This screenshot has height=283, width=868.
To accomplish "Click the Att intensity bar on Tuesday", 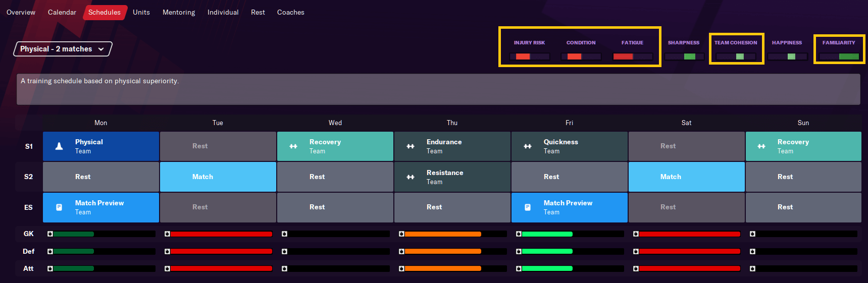I will point(222,269).
